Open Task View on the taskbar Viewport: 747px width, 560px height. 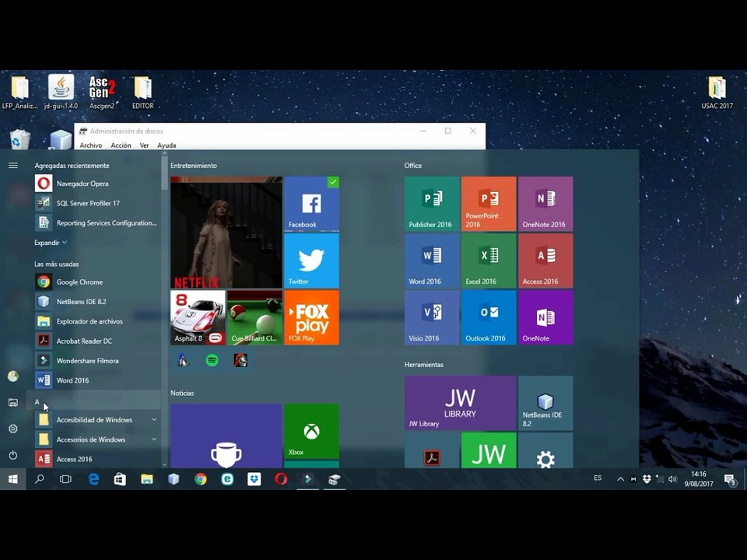click(65, 480)
